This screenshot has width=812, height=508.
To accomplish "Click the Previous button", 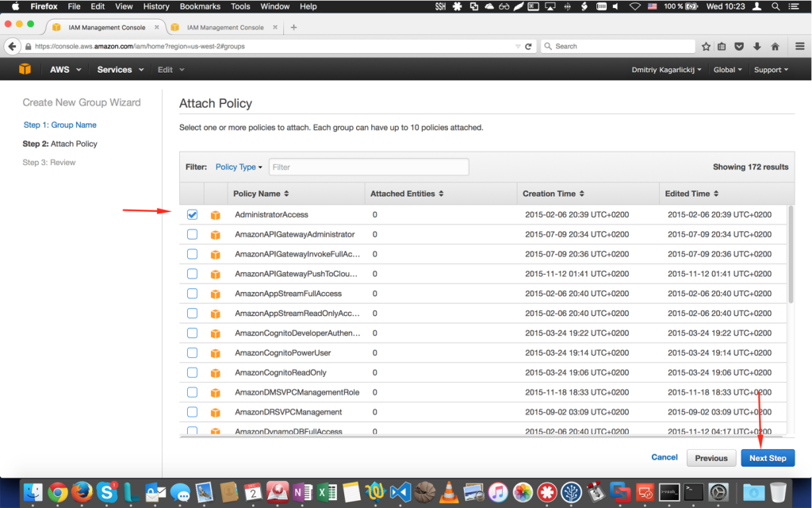I will [x=711, y=458].
